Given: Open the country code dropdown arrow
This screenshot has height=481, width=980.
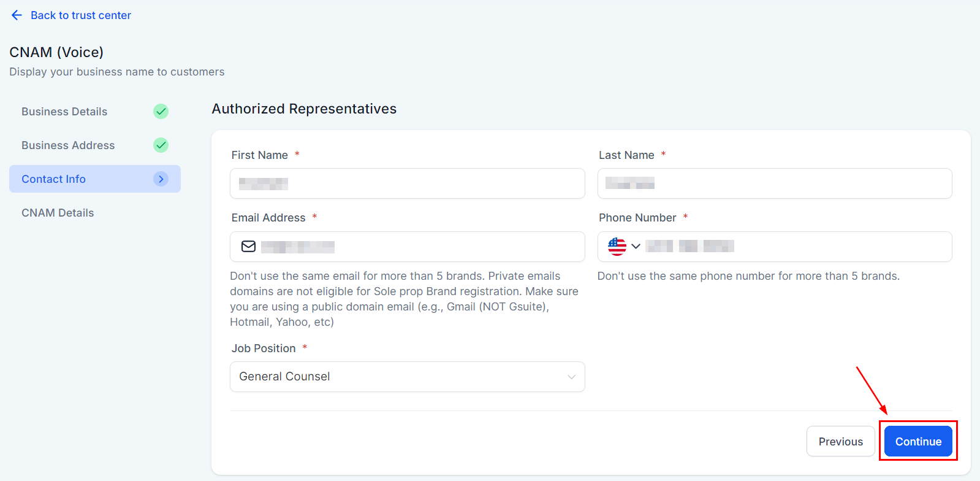Looking at the screenshot, I should pyautogui.click(x=636, y=247).
